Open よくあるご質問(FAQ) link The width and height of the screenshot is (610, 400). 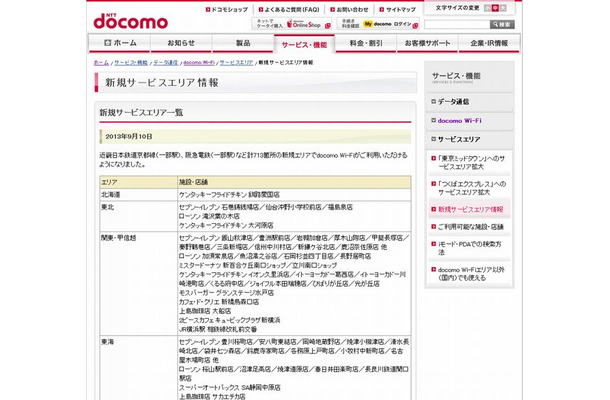click(289, 9)
